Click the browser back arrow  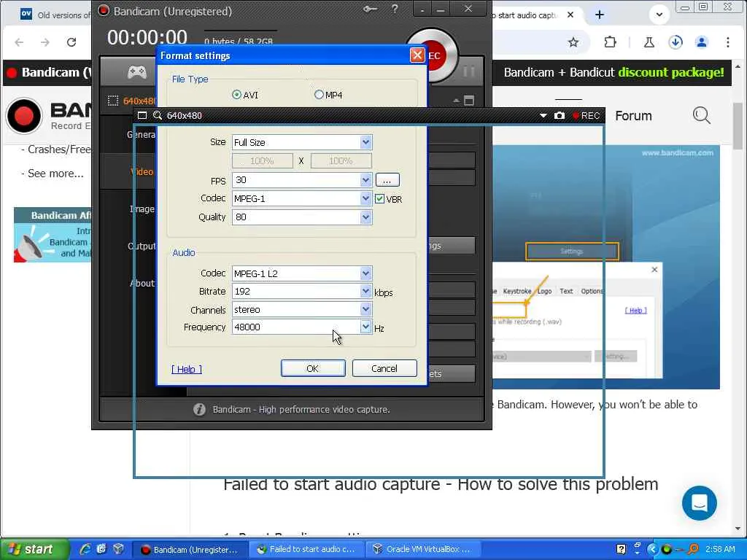19,42
